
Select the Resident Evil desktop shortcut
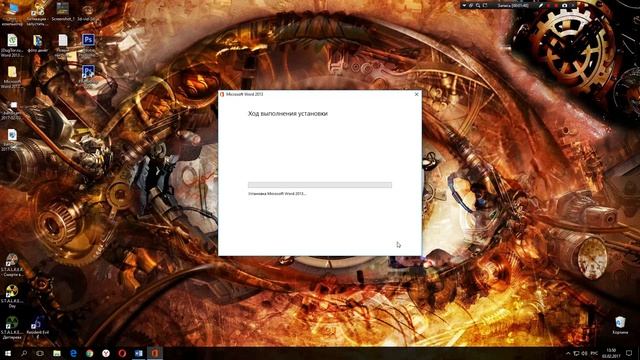[x=38, y=327]
